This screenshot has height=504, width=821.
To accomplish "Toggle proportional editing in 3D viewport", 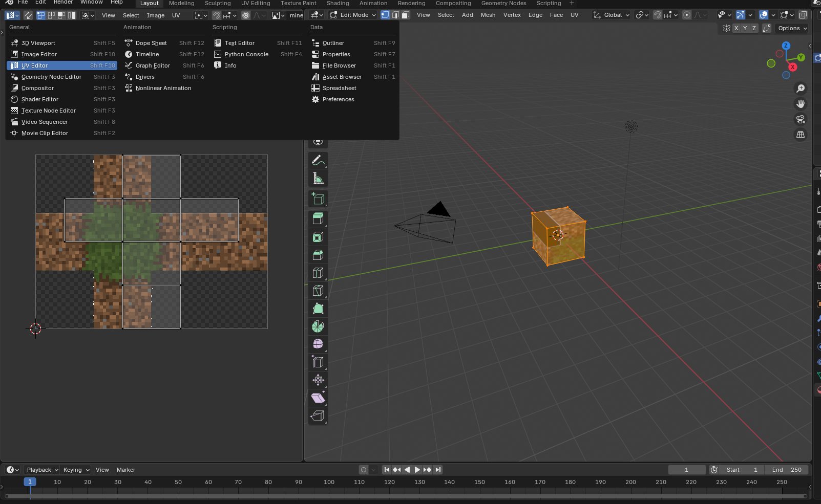I will (x=687, y=15).
